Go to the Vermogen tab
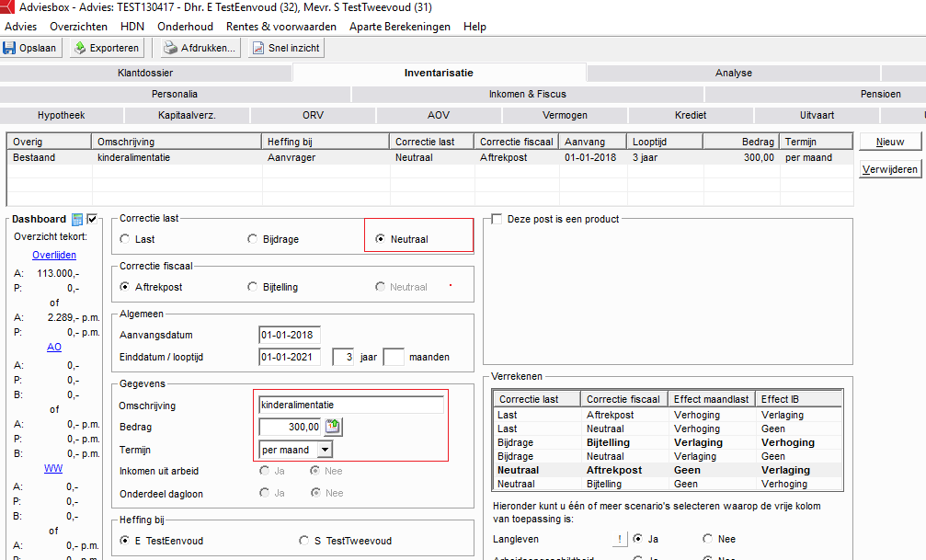926x560 pixels. [565, 115]
